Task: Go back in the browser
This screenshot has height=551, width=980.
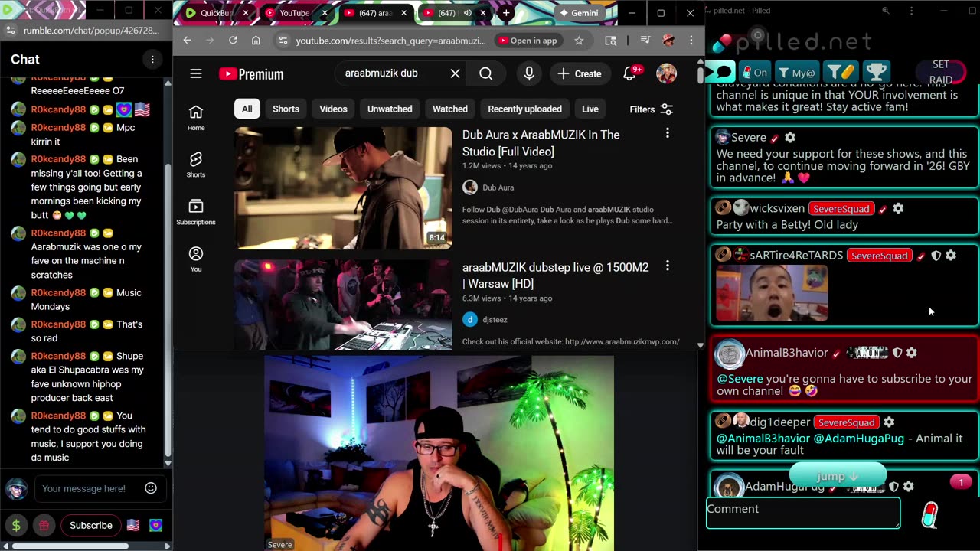Action: [x=187, y=41]
